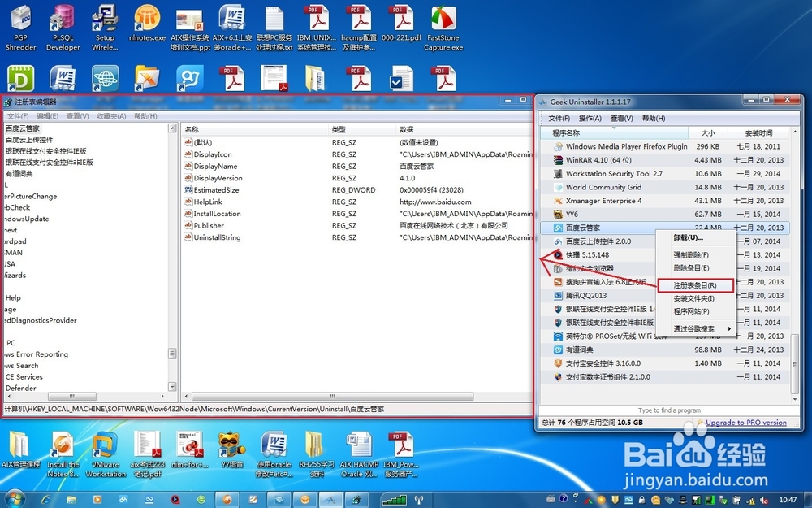Sort by the 安装时间 column header
This screenshot has width=812, height=508.
click(758, 132)
